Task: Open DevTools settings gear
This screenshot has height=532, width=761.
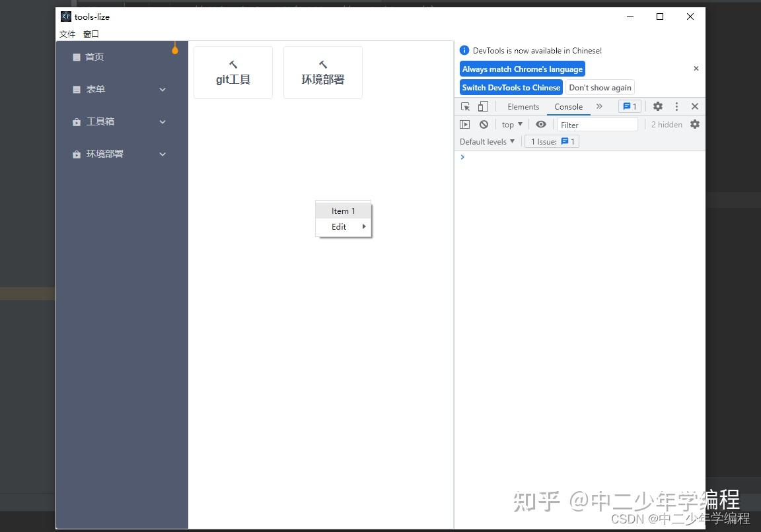Action: click(658, 106)
